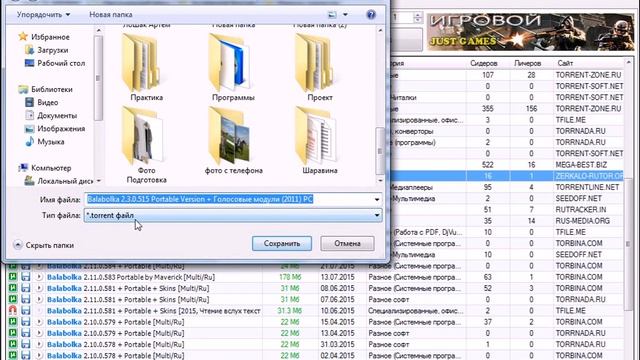Click the Сохранить button

click(x=282, y=243)
